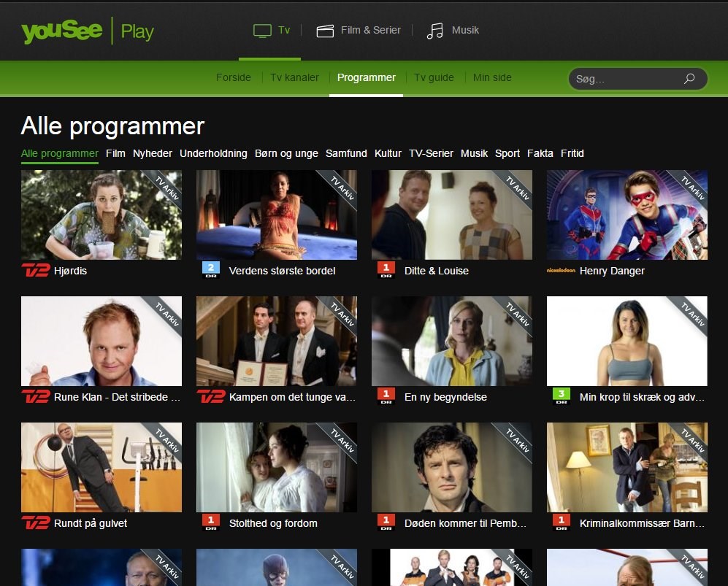
Task: Switch to Tv kanaler tab
Action: coord(294,77)
